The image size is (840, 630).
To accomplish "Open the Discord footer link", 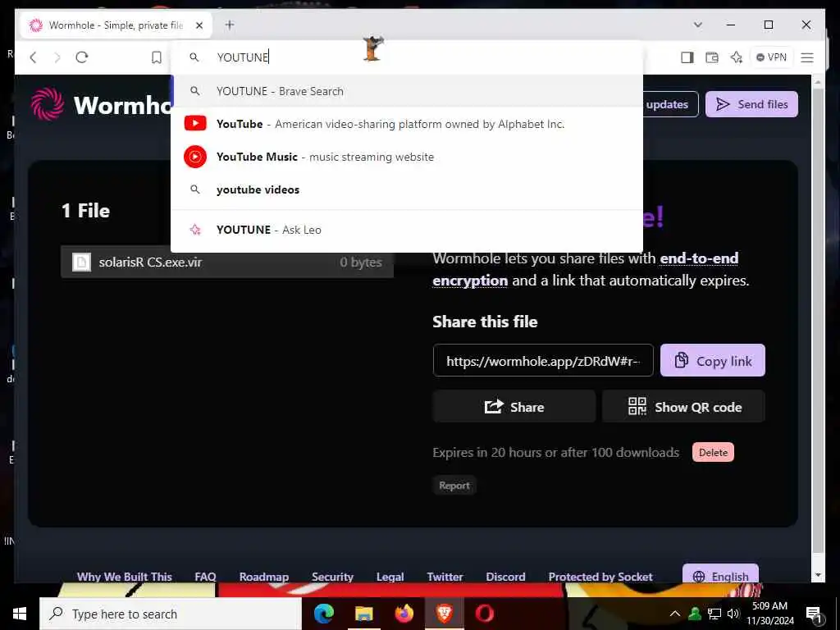I will [505, 577].
